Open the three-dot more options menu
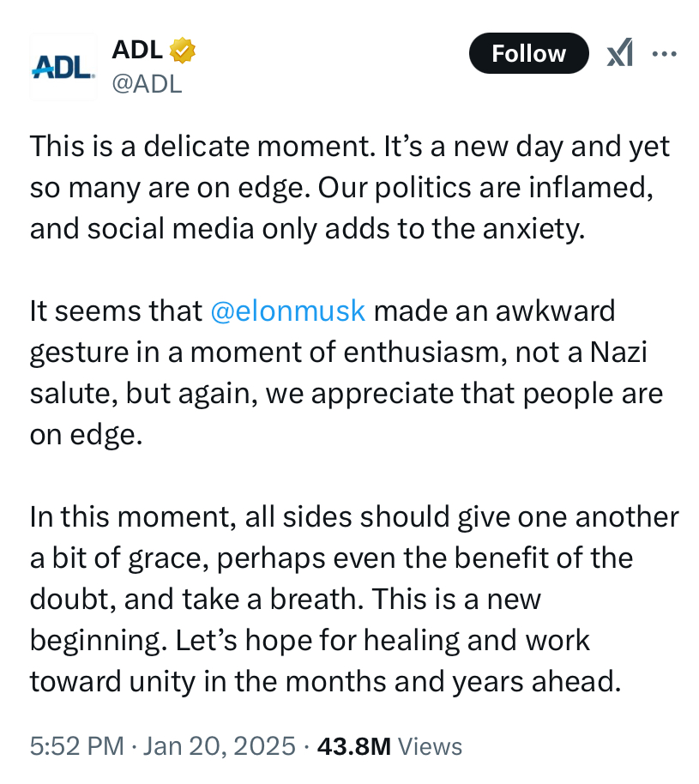 click(665, 53)
